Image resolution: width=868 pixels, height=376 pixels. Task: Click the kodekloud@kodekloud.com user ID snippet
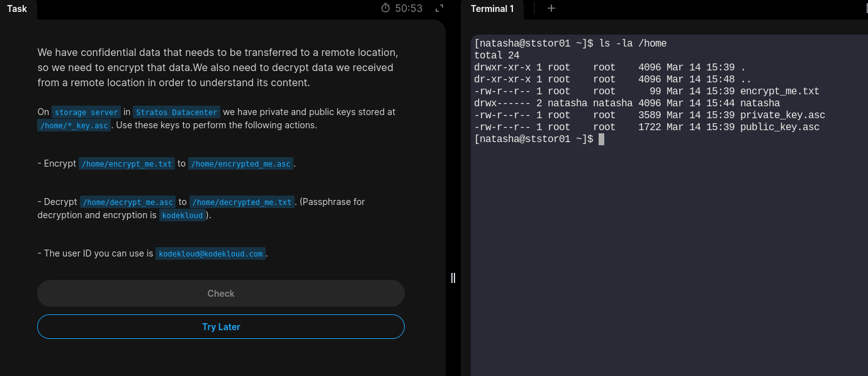click(x=210, y=254)
